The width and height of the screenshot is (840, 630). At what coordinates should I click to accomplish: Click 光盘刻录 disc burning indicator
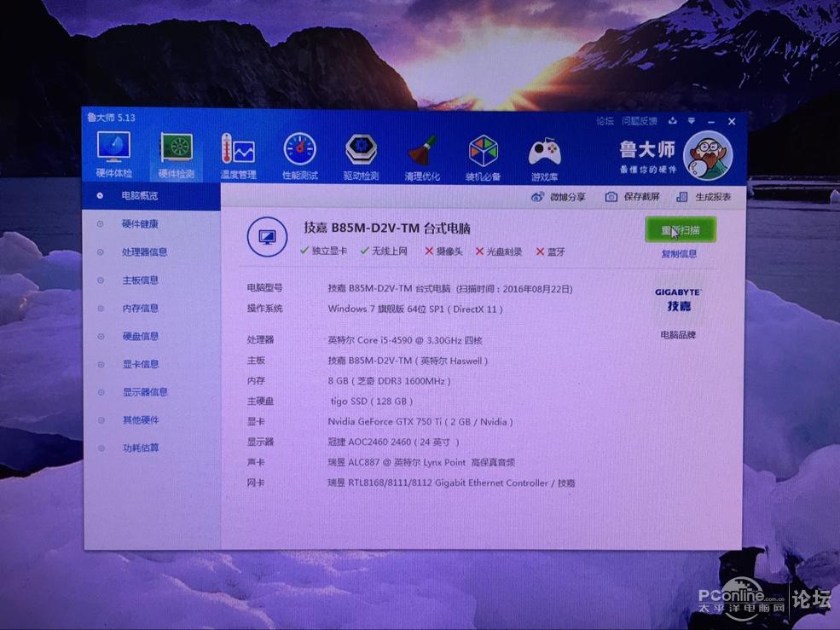tap(499, 251)
